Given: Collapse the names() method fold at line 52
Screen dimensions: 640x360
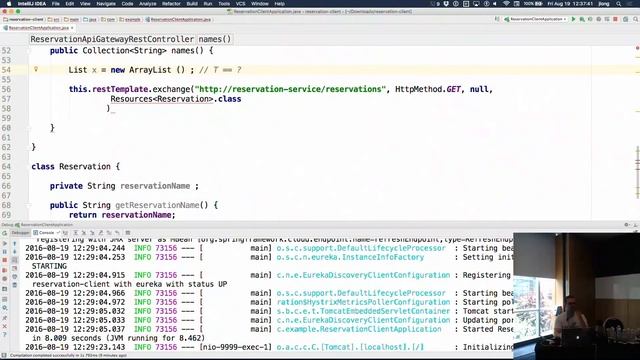Looking at the screenshot, I should [x=29, y=51].
